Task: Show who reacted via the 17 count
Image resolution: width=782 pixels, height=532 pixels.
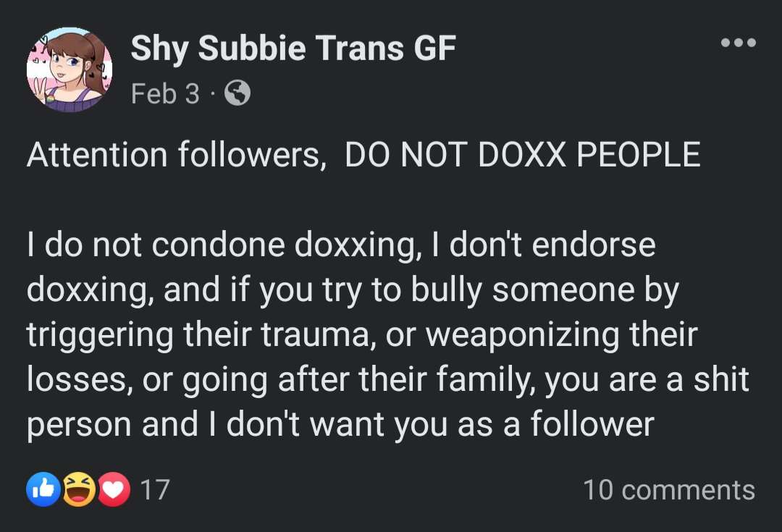Action: (154, 490)
